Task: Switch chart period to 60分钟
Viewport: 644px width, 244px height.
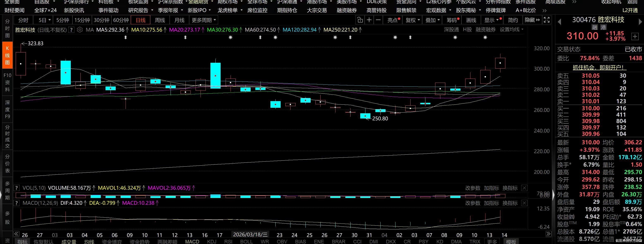Action: pyautogui.click(x=121, y=20)
